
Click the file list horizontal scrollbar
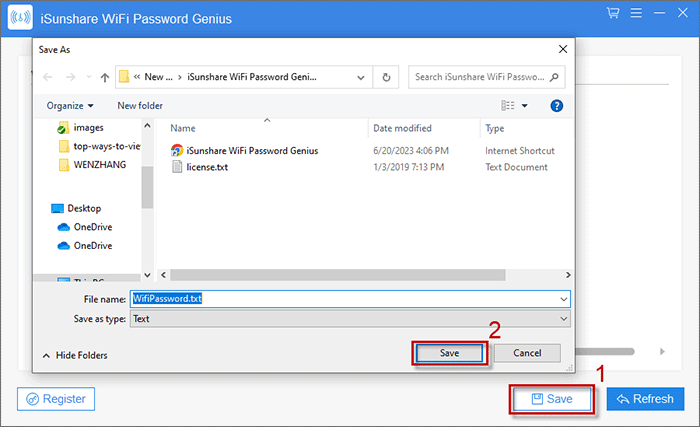338,275
